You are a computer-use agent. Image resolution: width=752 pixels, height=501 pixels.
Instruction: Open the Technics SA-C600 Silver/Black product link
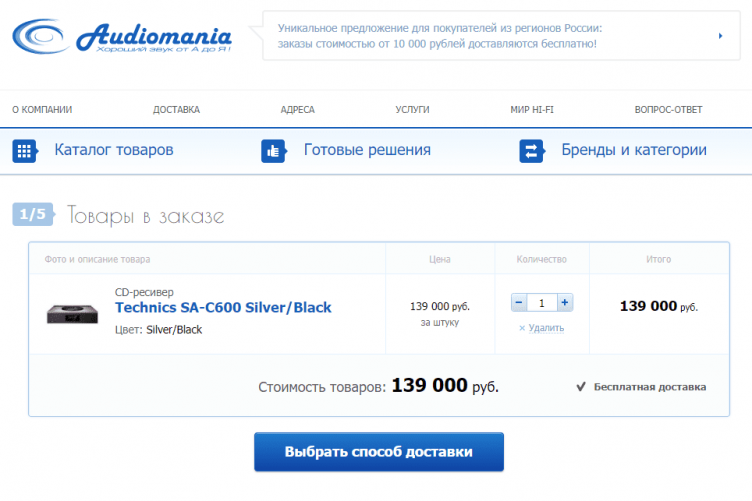tap(223, 307)
